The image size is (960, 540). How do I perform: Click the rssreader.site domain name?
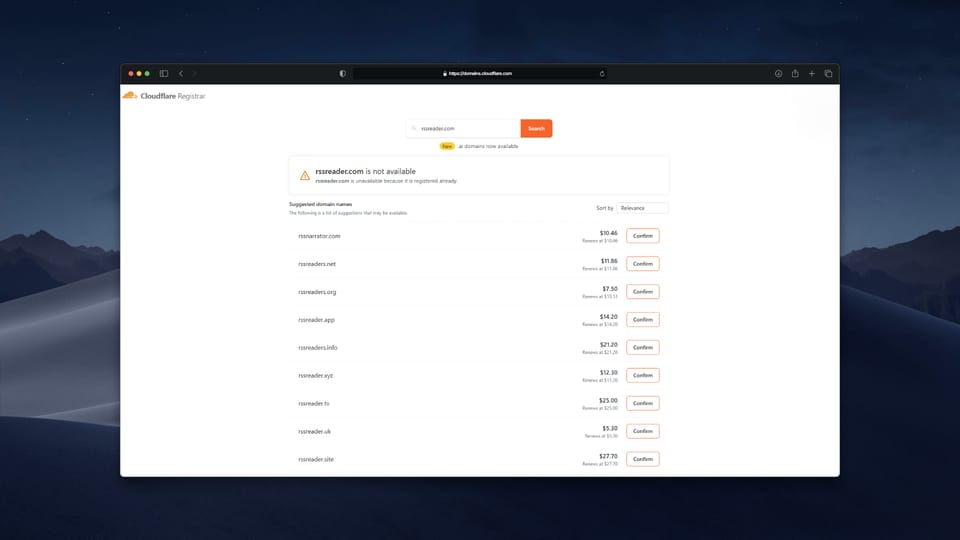pos(316,459)
